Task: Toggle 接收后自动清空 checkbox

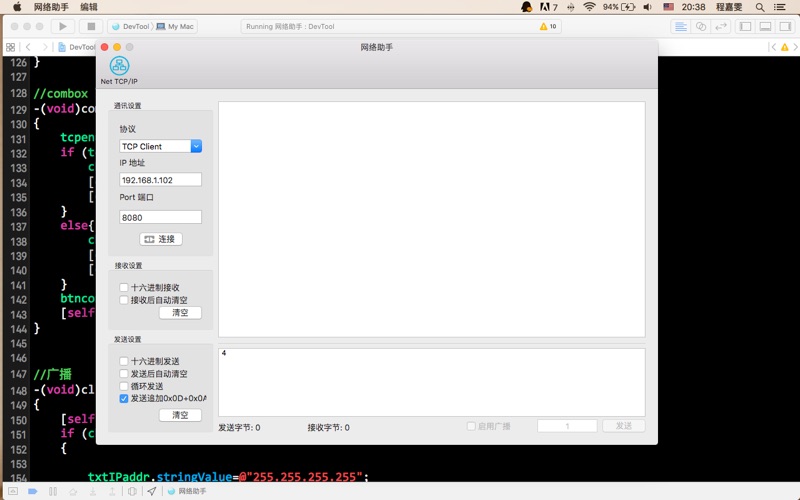Action: point(123,300)
